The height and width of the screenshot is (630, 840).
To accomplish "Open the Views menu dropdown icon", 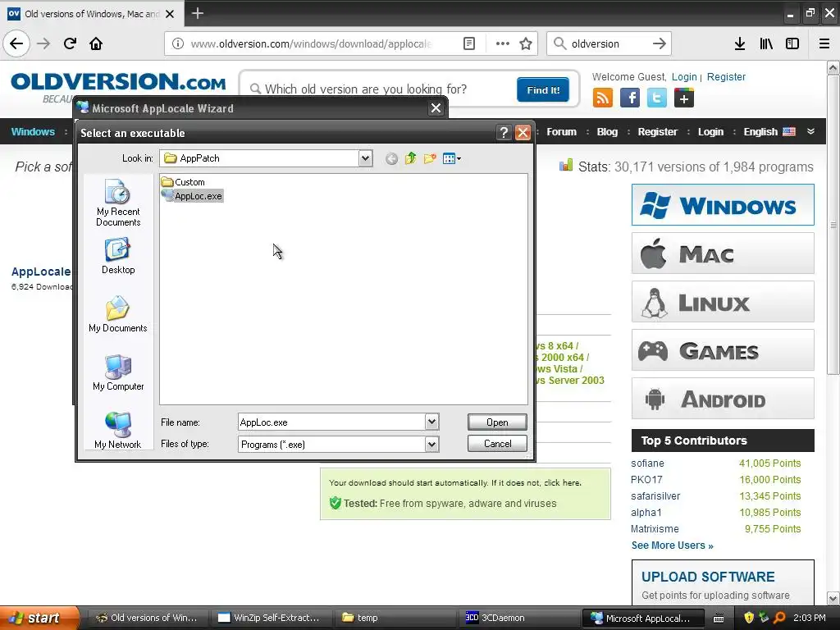I will point(452,158).
